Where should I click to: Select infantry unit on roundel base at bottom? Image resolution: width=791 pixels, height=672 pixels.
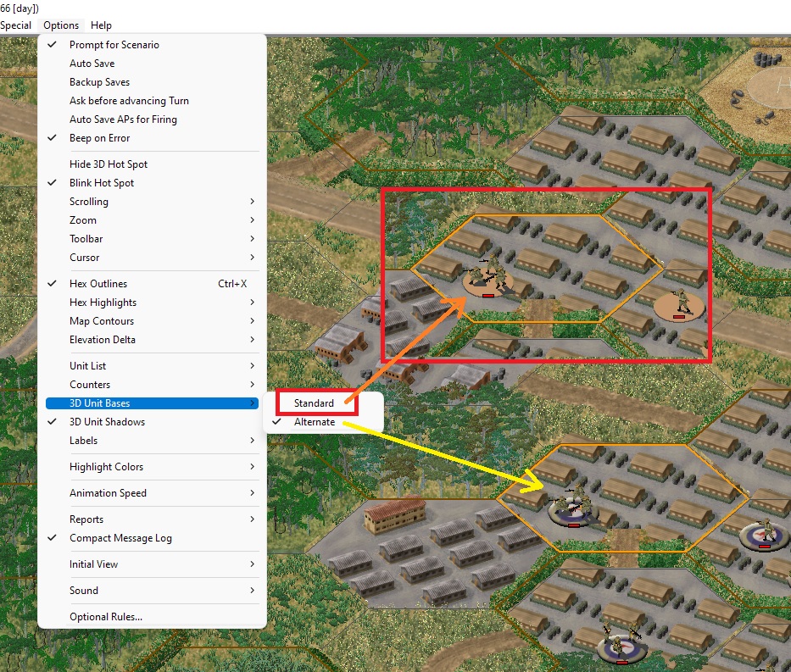(621, 645)
